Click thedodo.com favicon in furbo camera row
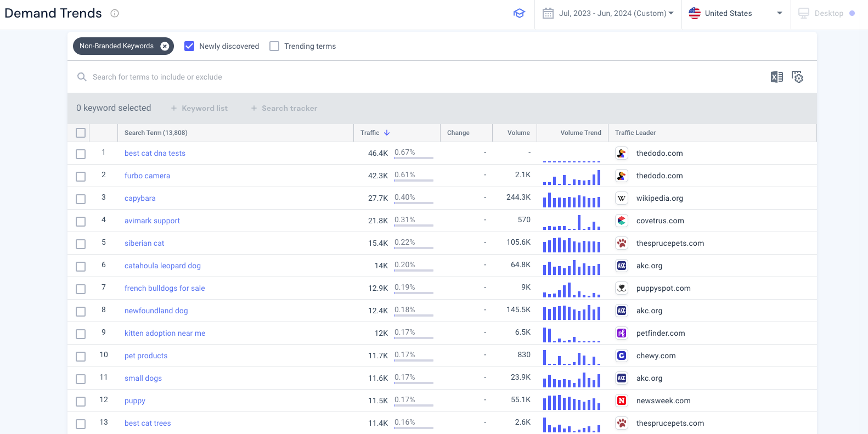Viewport: 868px width, 434px height. coord(622,176)
